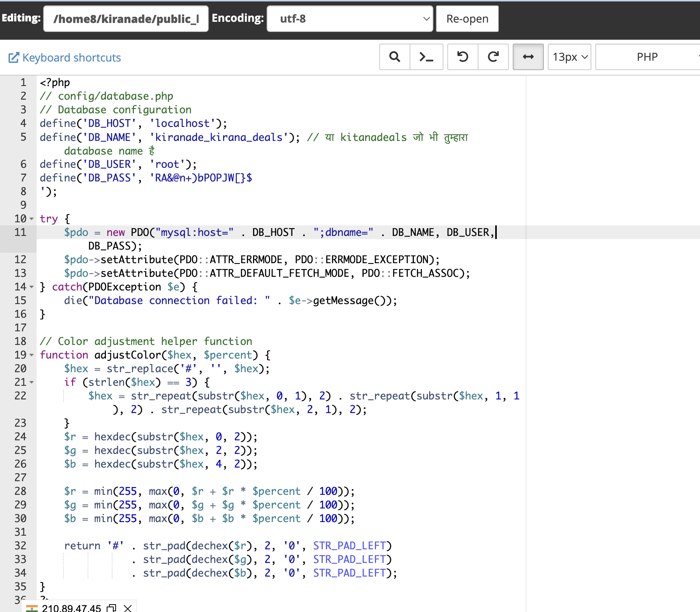Screen dimensions: 700x612
Task: Fold the if block at line 21
Action: (x=32, y=382)
